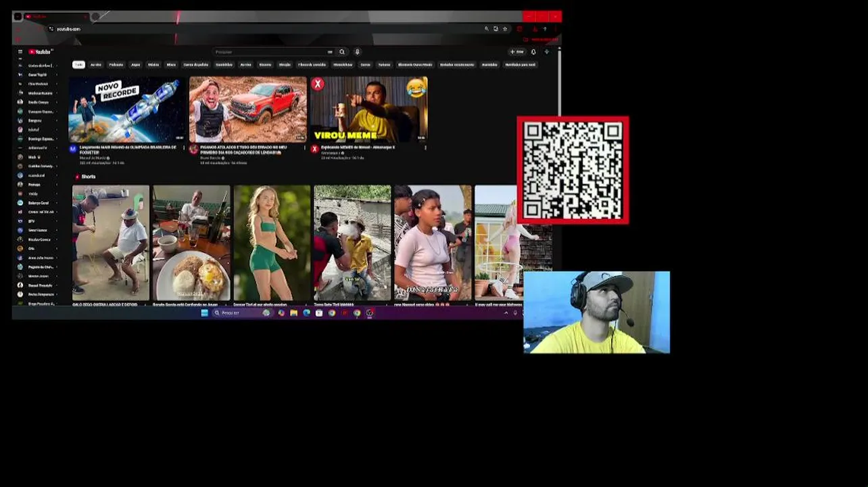Screen dimensions: 868x487
Task: Select the 'Novidades para você' filter chip
Action: 521,64
